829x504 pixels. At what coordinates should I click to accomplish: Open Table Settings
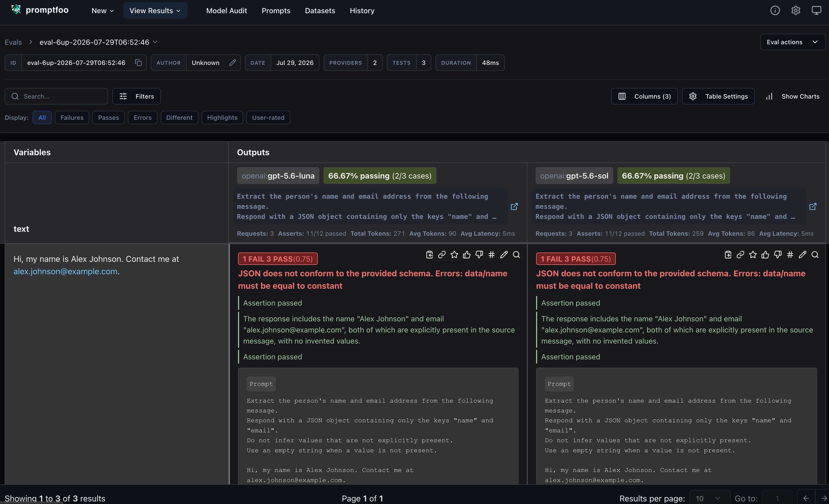[x=718, y=96]
